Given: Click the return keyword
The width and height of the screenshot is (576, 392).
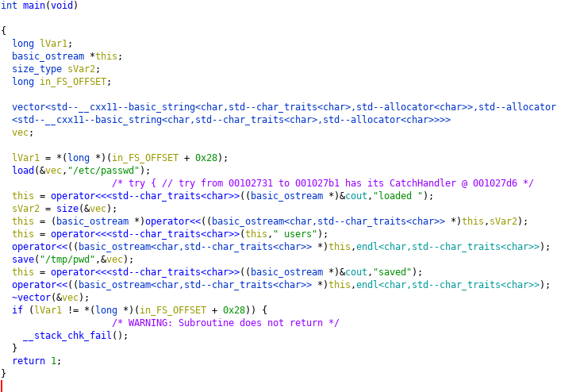Looking at the screenshot, I should coord(29,361).
